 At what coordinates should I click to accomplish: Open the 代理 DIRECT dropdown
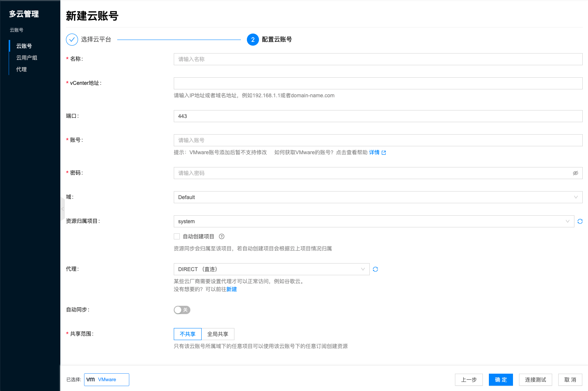(271, 269)
